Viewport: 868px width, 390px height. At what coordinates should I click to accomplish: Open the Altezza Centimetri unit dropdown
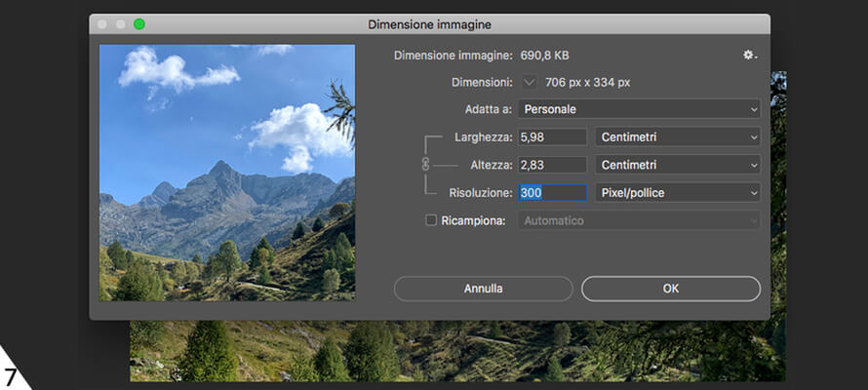pyautogui.click(x=678, y=165)
